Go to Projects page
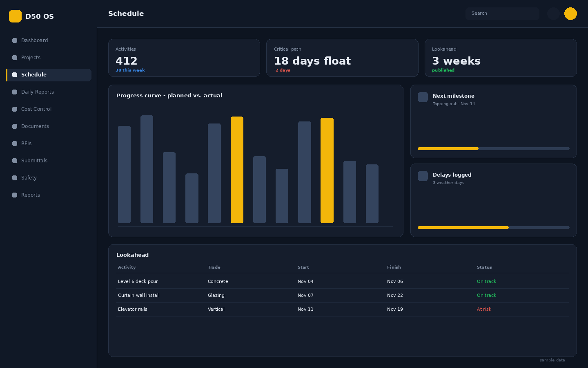 pyautogui.click(x=49, y=58)
